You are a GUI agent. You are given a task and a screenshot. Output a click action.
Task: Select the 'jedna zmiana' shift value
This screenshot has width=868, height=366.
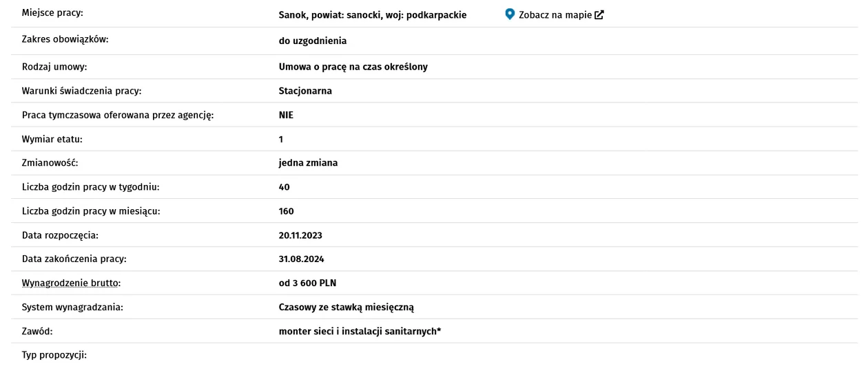coord(308,163)
